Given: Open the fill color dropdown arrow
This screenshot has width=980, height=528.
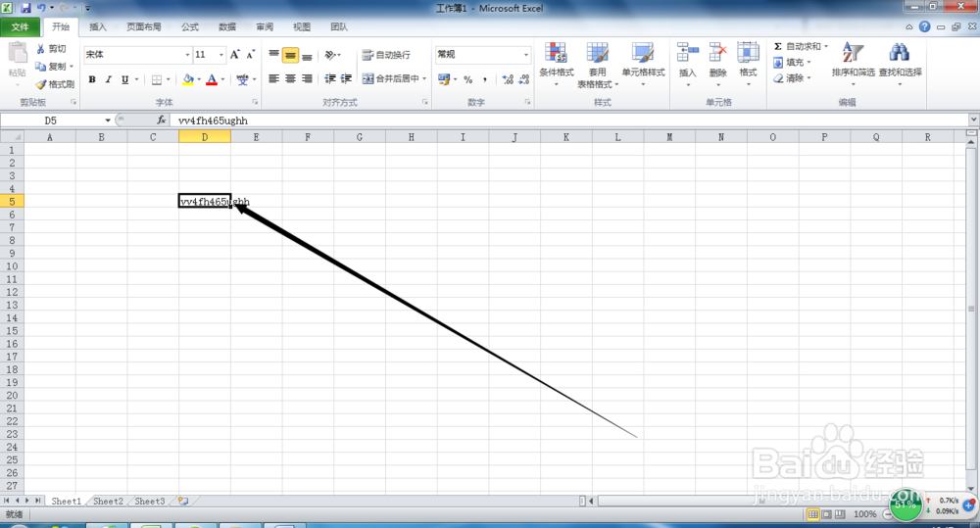Looking at the screenshot, I should click(x=199, y=79).
